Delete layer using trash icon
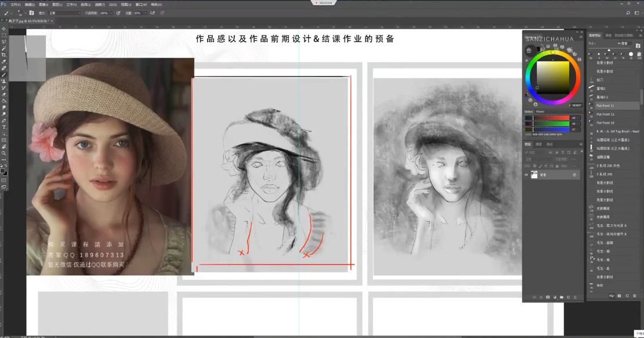The image size is (644, 338). (575, 297)
